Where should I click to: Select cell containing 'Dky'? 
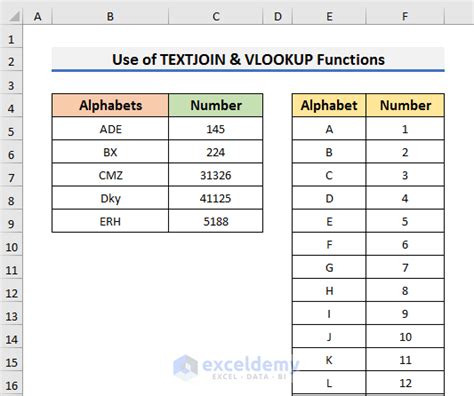tap(110, 198)
